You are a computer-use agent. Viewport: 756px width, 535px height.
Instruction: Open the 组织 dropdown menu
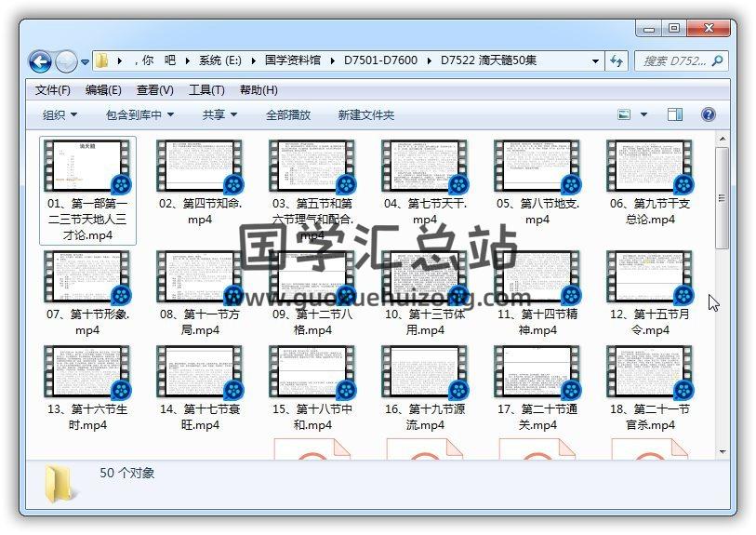click(60, 114)
